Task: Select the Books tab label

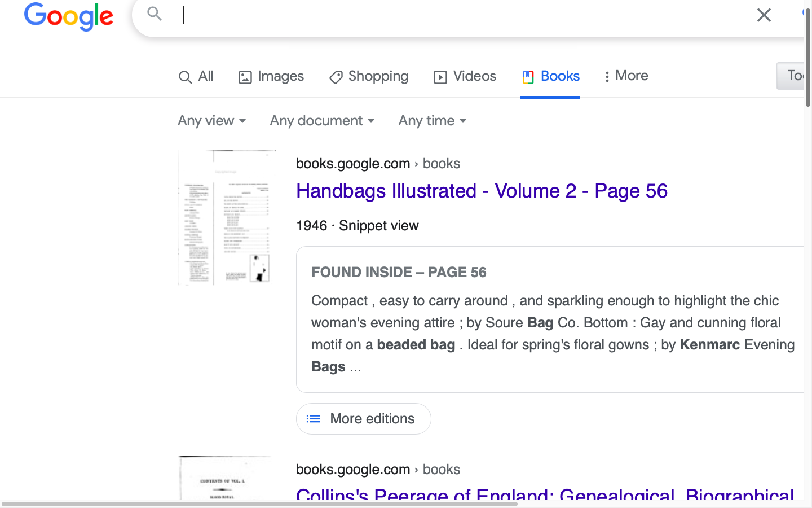Action: pyautogui.click(x=560, y=76)
